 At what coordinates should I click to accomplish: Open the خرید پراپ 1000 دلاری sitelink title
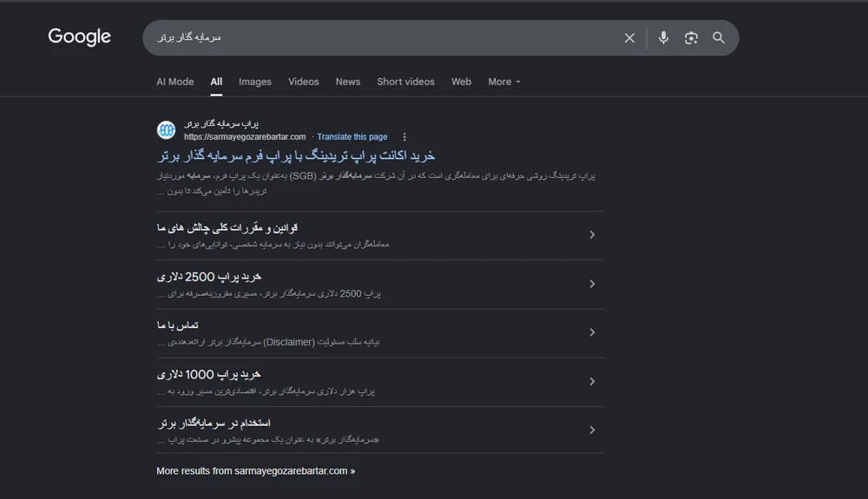[x=208, y=375]
